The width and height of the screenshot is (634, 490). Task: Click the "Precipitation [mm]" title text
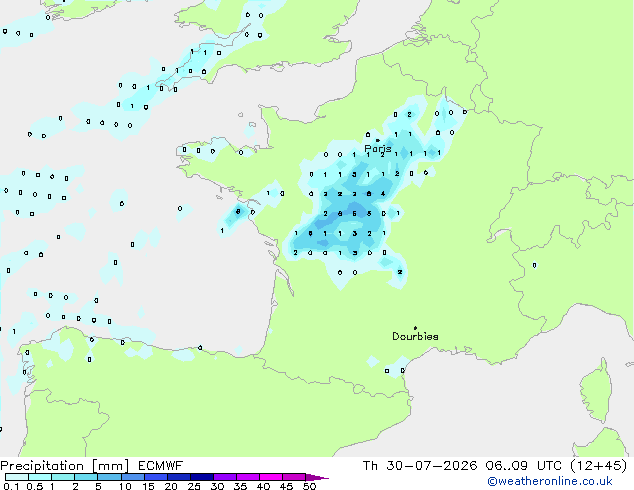pos(65,466)
